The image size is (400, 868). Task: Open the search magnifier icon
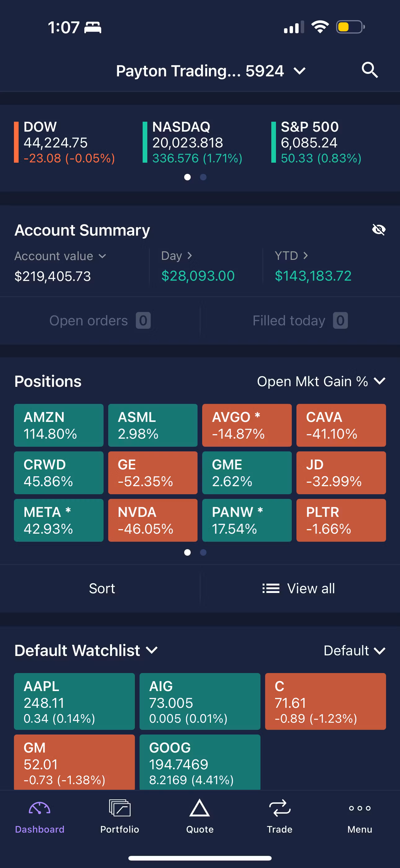click(x=370, y=70)
